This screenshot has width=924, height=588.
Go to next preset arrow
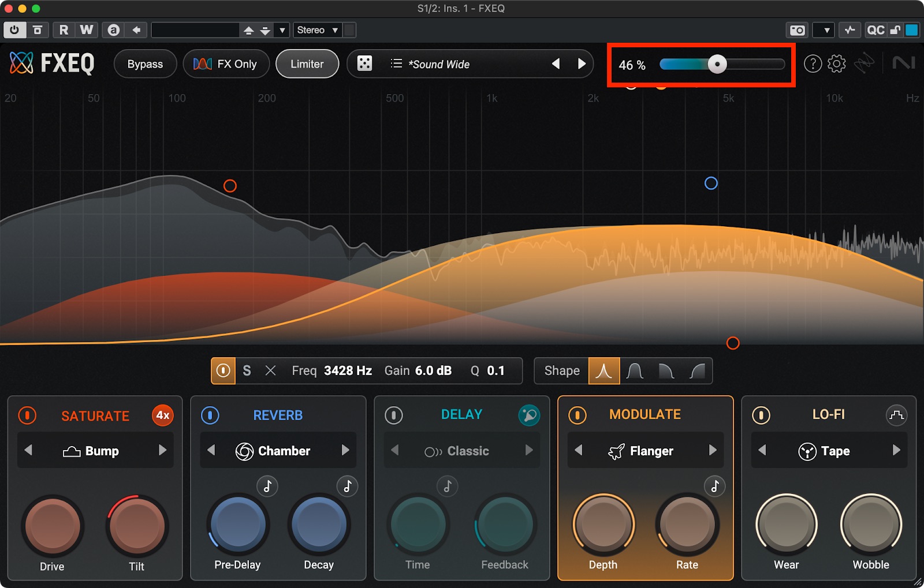click(582, 63)
